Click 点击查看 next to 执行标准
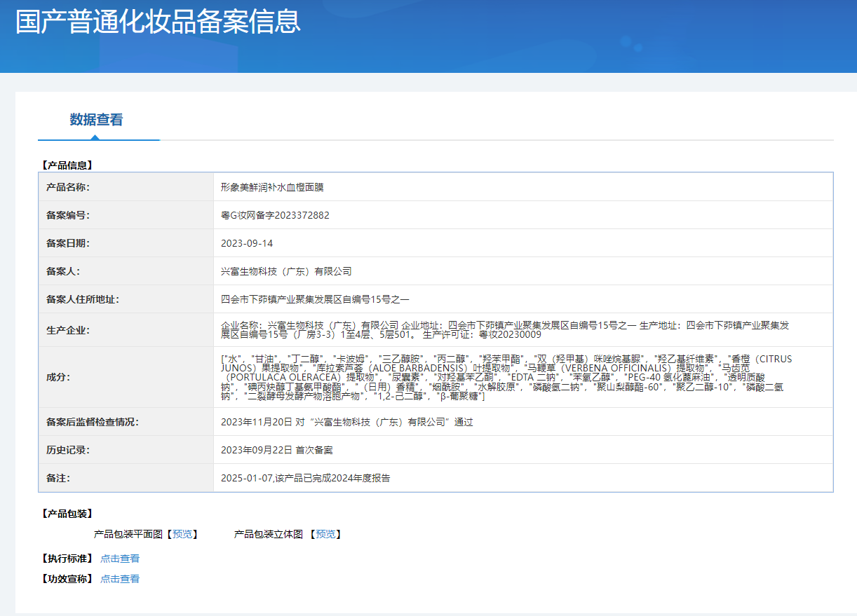Image resolution: width=857 pixels, height=616 pixels. point(120,559)
